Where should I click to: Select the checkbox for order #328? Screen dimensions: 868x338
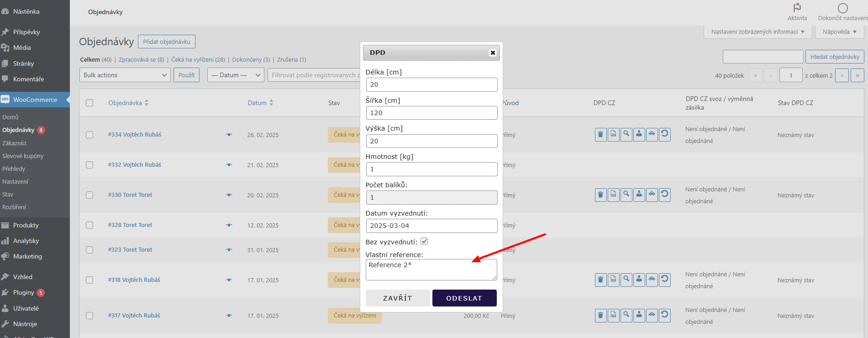89,225
